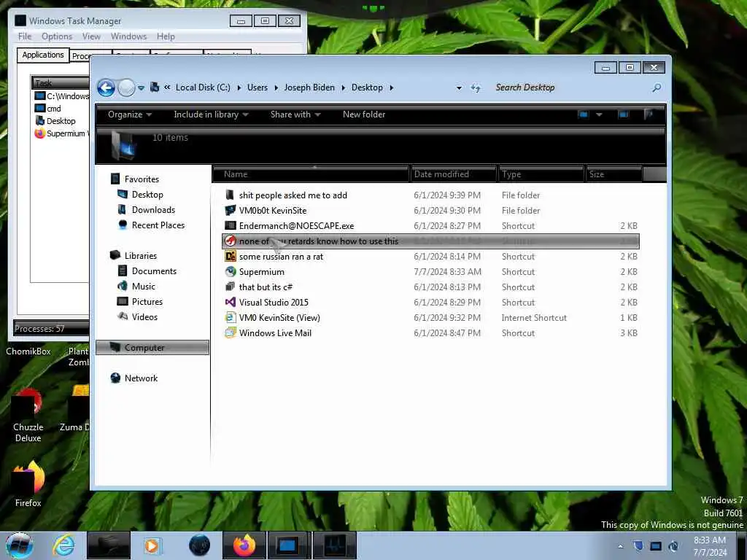Select Desktop task in Task Manager list
The image size is (747, 560).
(61, 121)
